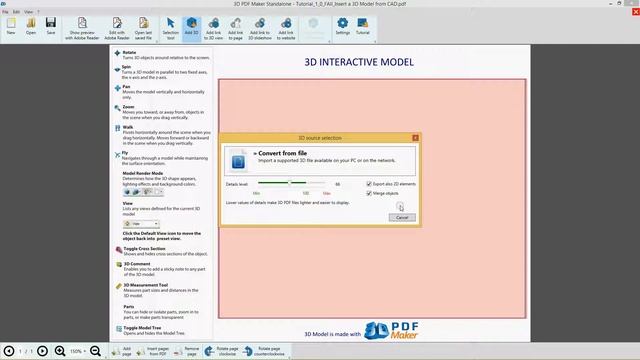
Task: Activate the Selection tool
Action: click(171, 29)
